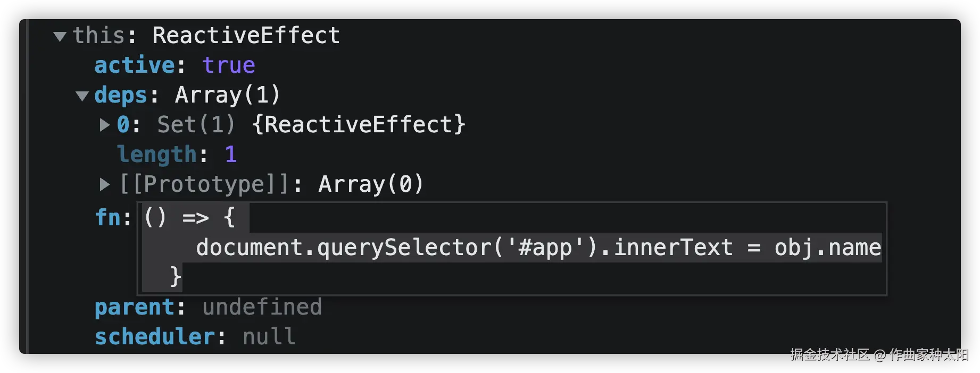The height and width of the screenshot is (373, 980).
Task: Collapse the deps array disclosure triangle
Action: pos(82,96)
